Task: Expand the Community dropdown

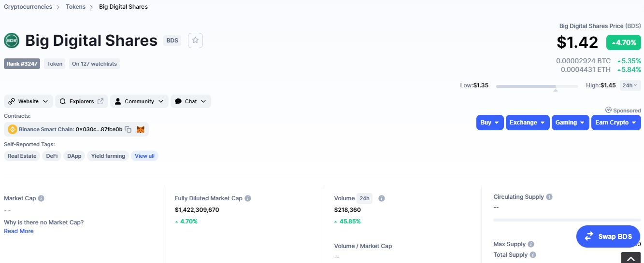Action: (x=139, y=101)
